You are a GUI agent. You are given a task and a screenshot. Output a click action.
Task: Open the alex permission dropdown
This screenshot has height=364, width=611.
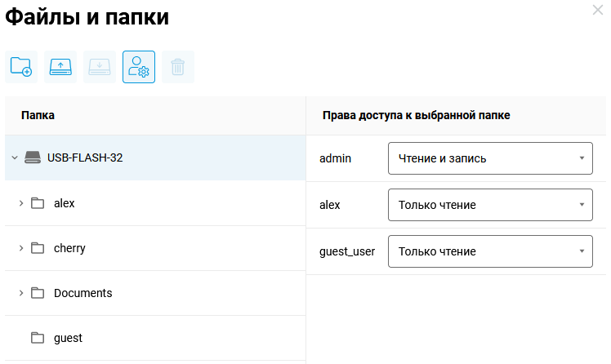click(x=490, y=205)
